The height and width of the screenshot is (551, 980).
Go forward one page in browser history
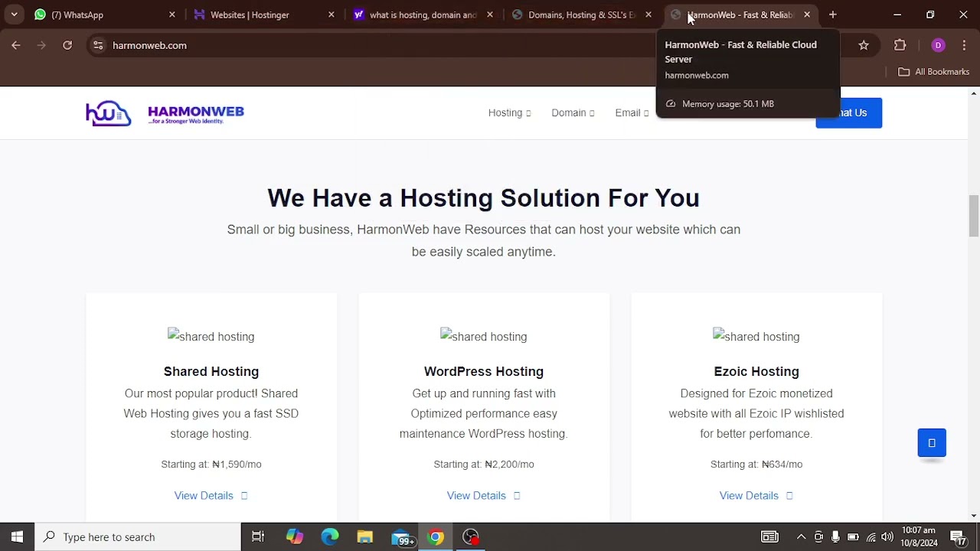click(x=41, y=45)
